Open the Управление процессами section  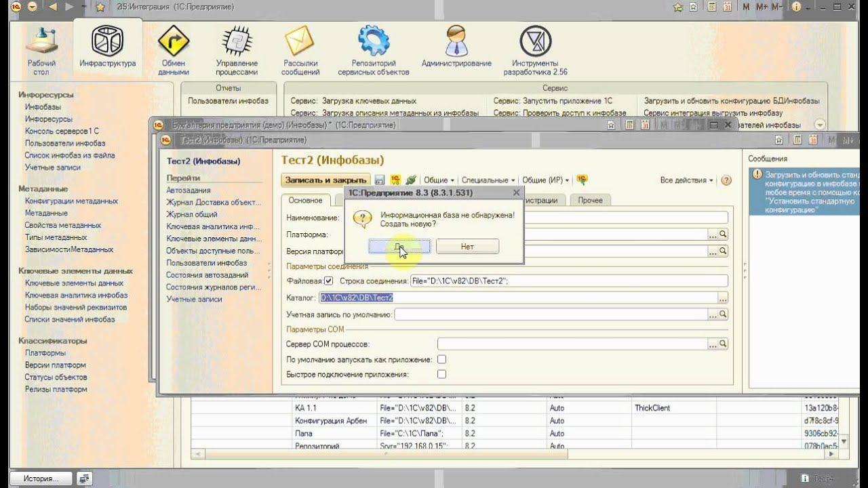coord(237,51)
